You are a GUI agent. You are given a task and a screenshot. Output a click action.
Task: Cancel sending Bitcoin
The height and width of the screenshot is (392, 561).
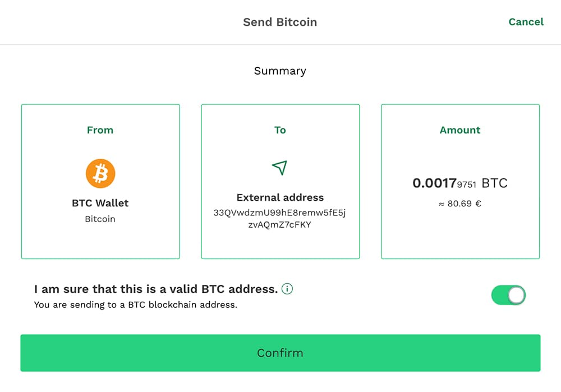tap(526, 22)
